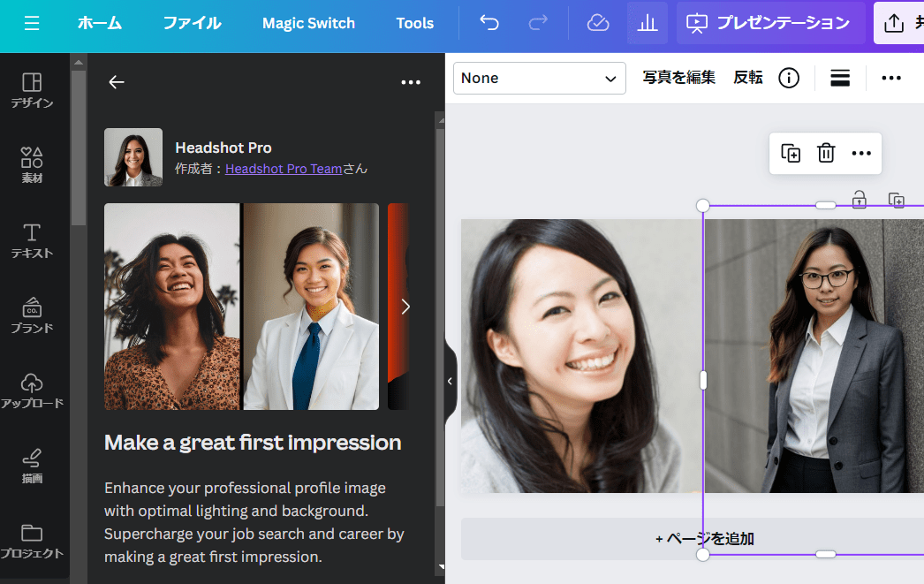Viewport: 924px width, 584px height.
Task: Open the None filter dropdown
Action: click(x=539, y=78)
